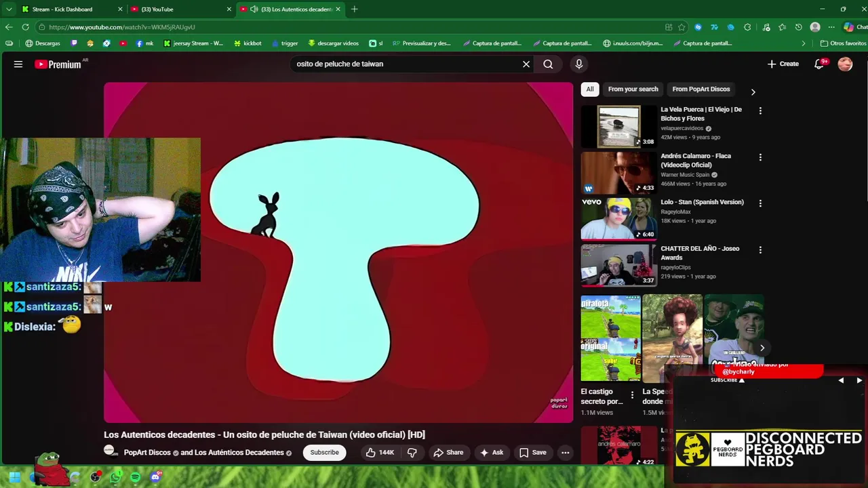Open the descargar videos bookmark
Viewport: 868px width, 488px height.
(x=333, y=43)
